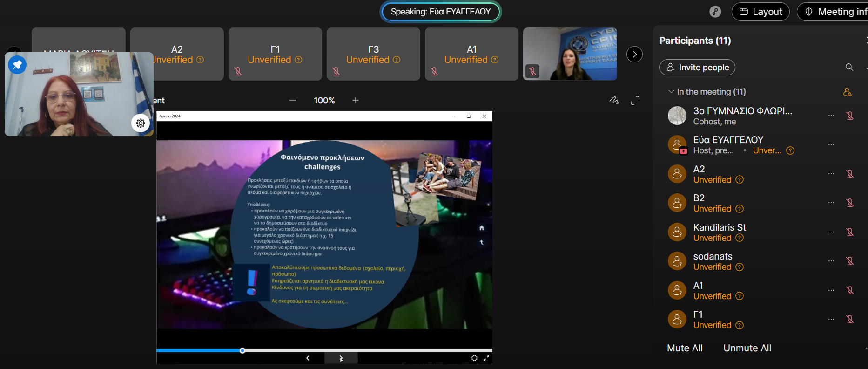The image size is (868, 369).
Task: Show next participants with right arrow
Action: (634, 54)
